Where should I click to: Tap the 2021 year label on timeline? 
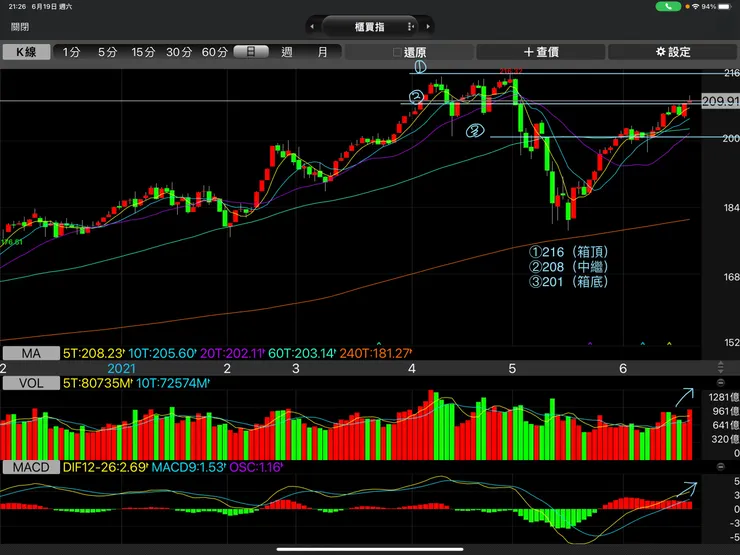[121, 368]
